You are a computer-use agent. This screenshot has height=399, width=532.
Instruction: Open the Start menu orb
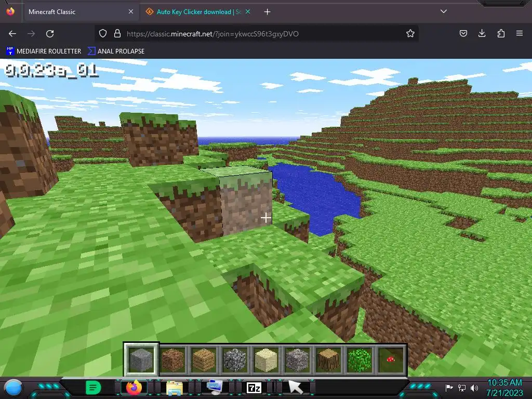14,388
